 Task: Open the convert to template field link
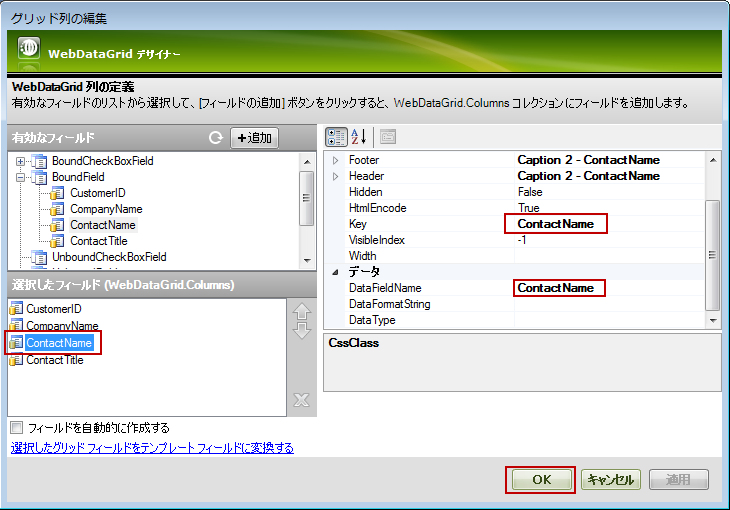(152, 448)
